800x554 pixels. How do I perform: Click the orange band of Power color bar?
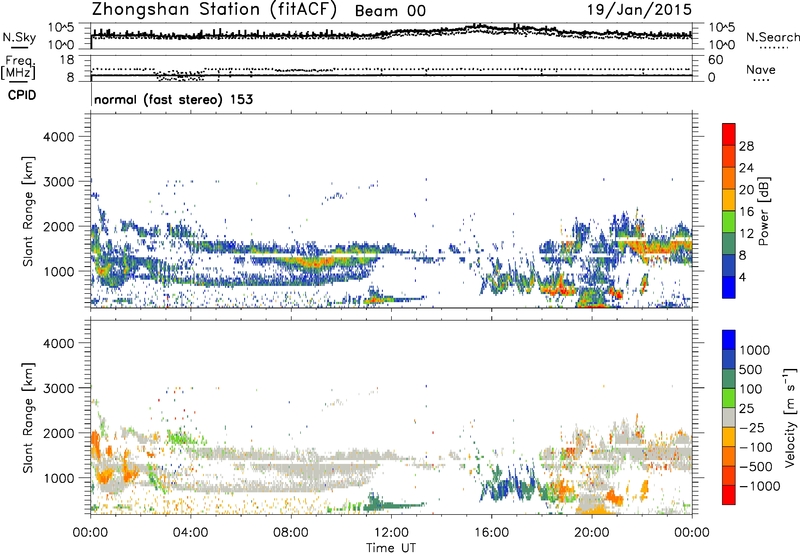729,179
